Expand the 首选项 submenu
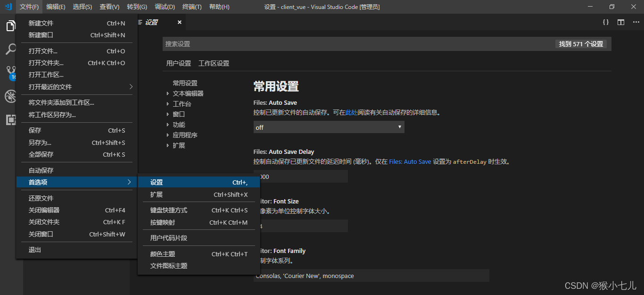Viewport: 644px width, 295px height. pyautogui.click(x=77, y=182)
